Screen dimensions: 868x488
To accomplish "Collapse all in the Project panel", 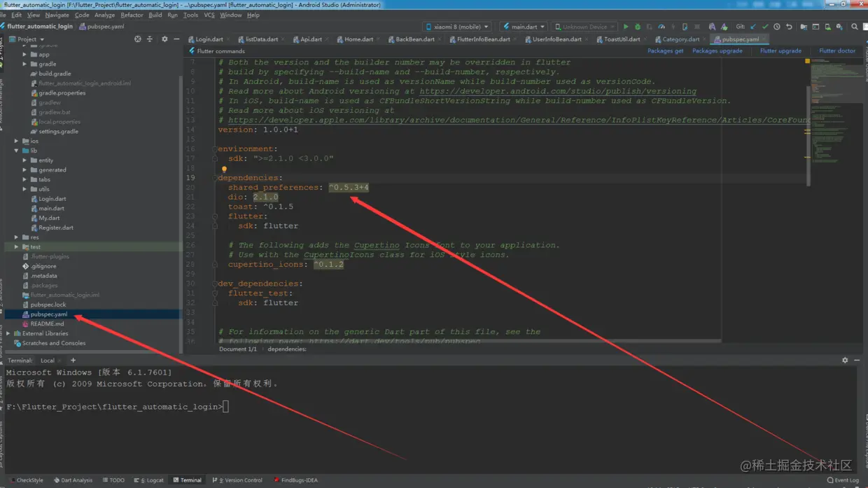I will 149,39.
